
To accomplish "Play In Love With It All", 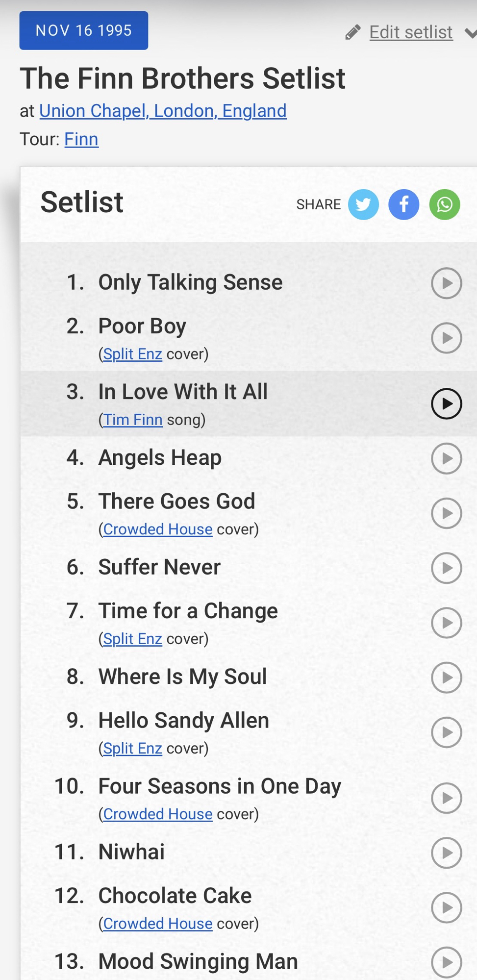I will tap(446, 403).
